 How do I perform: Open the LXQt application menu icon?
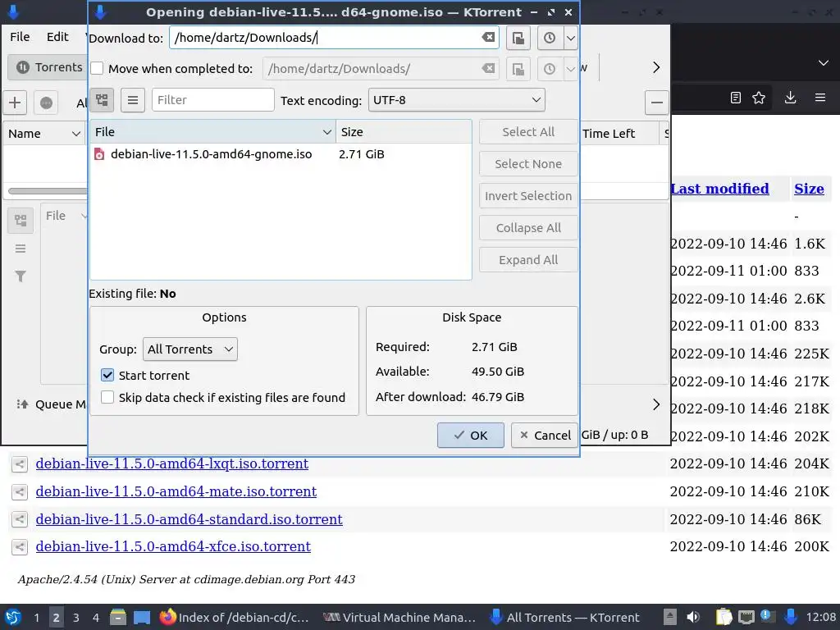pyautogui.click(x=13, y=617)
